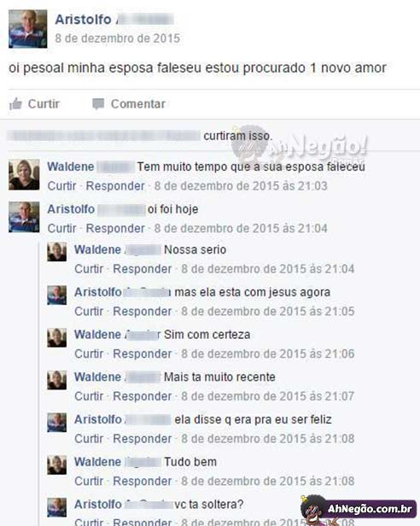Open Aristolfo's profile picture at post top
Image resolution: width=420 pixels, height=526 pixels.
[x=28, y=29]
